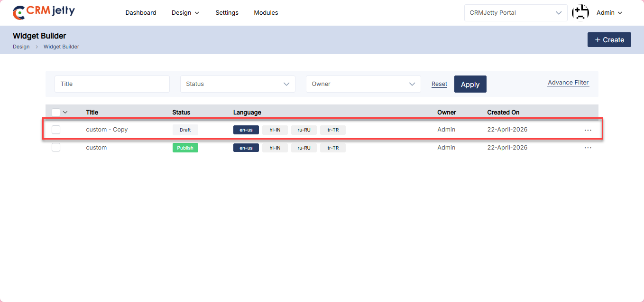Viewport: 644px width, 302px height.
Task: Expand the Owner filter dropdown
Action: pyautogui.click(x=363, y=84)
